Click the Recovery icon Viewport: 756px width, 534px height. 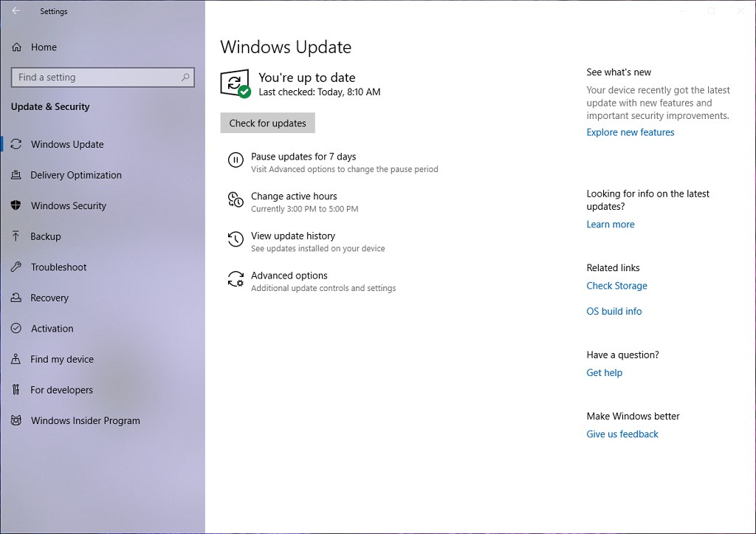(16, 298)
